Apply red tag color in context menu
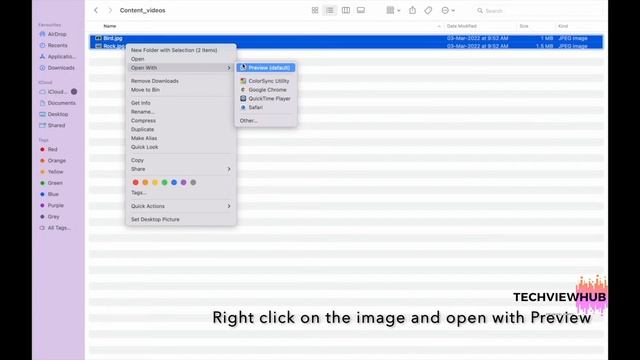640x360 pixels. coord(136,182)
